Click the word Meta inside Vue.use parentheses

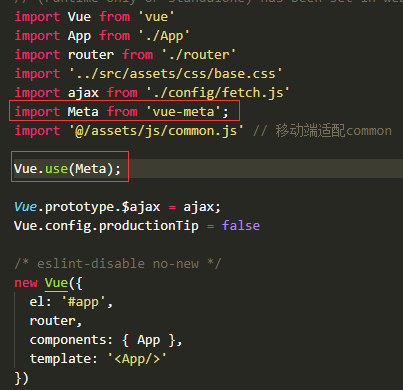[91, 169]
